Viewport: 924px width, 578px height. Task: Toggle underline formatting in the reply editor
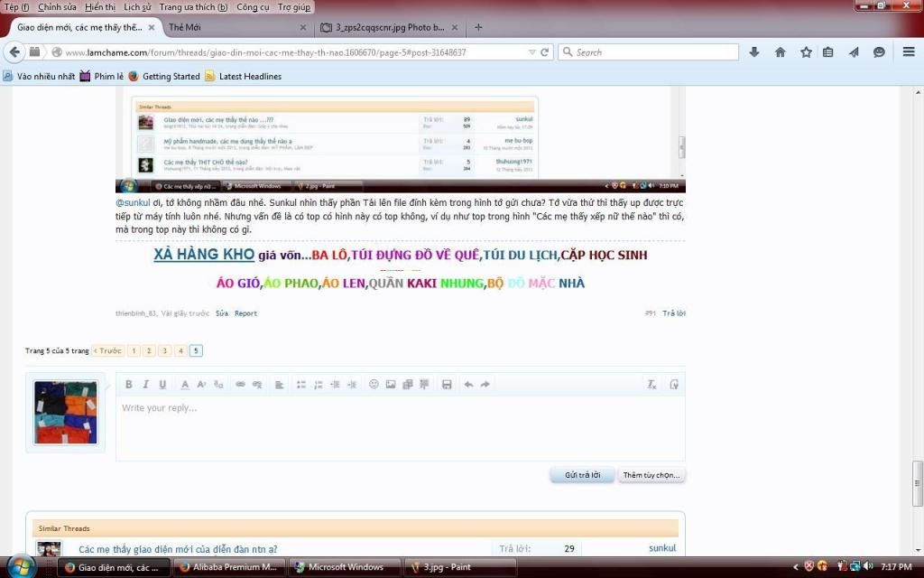tap(162, 385)
